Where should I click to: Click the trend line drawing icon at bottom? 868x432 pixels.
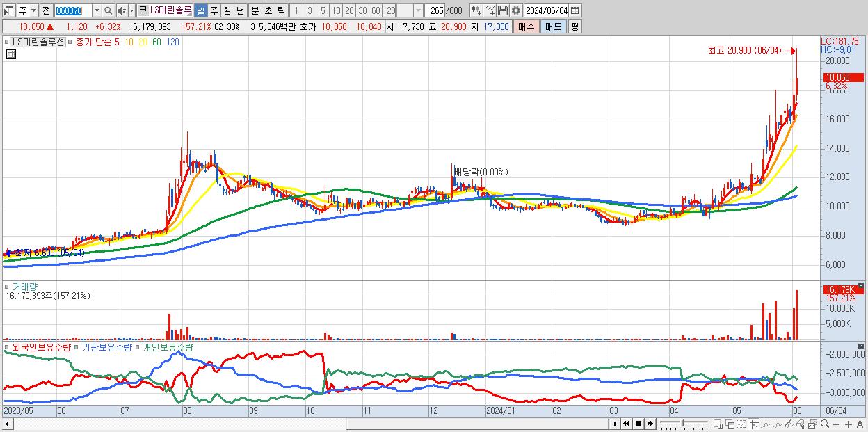766,424
